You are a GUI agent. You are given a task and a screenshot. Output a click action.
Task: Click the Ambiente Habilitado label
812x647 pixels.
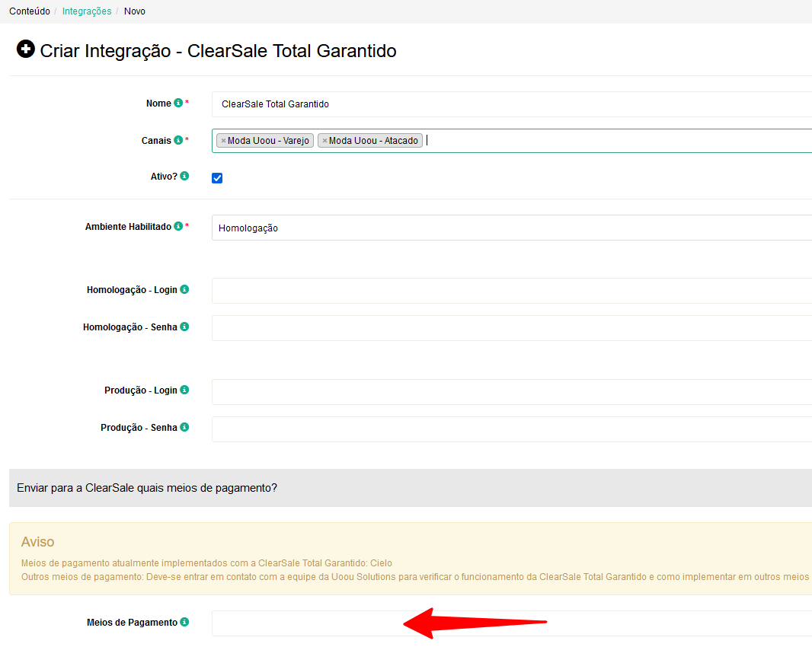click(x=128, y=227)
